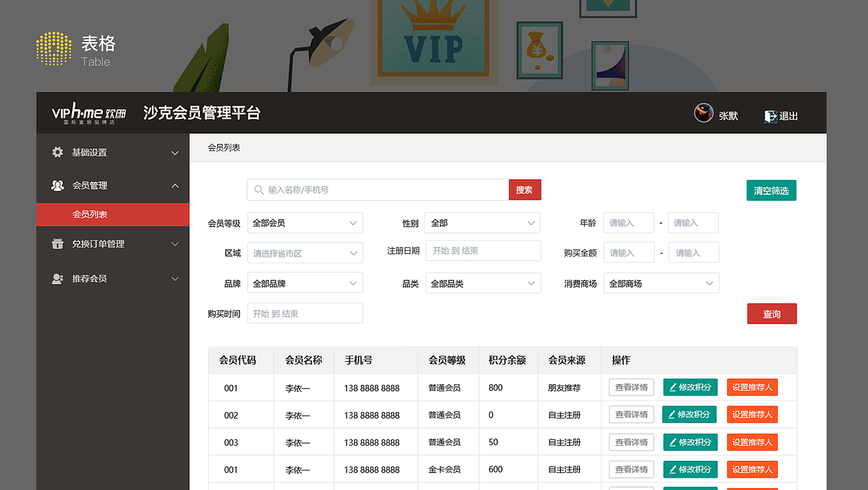The image size is (868, 490).
Task: Open the 消费商场 dropdown showing 全部商场
Action: pyautogui.click(x=661, y=283)
